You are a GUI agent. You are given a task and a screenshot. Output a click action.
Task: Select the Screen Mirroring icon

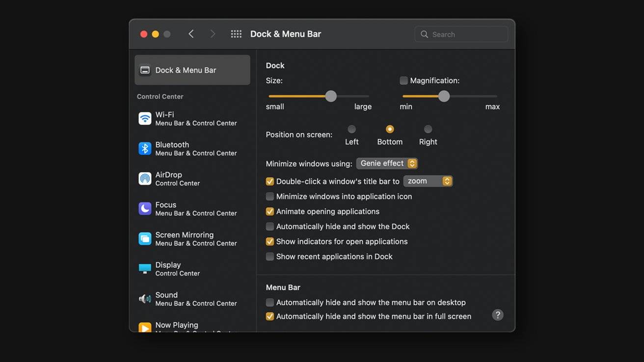(x=145, y=239)
